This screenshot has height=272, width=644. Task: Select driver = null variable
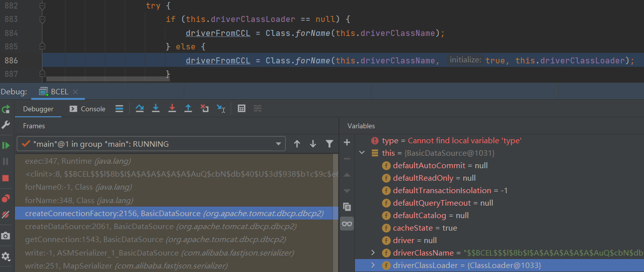(499, 240)
